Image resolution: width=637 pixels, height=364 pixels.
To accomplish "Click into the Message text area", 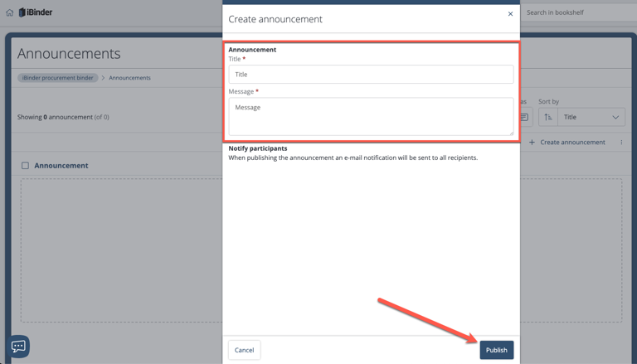I will pyautogui.click(x=371, y=117).
